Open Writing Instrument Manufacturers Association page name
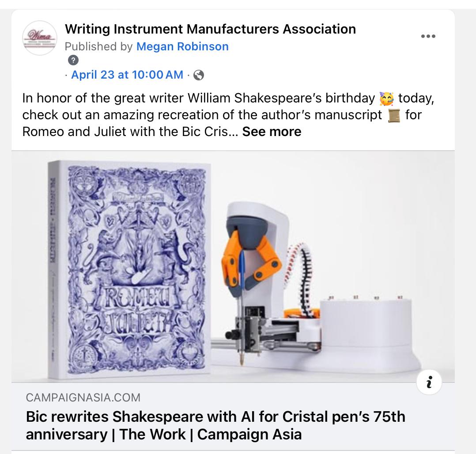Image resolution: width=476 pixels, height=454 pixels. point(210,29)
